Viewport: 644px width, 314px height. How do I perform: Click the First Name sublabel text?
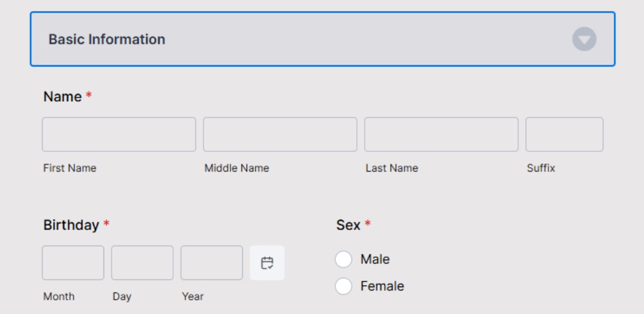click(x=70, y=168)
